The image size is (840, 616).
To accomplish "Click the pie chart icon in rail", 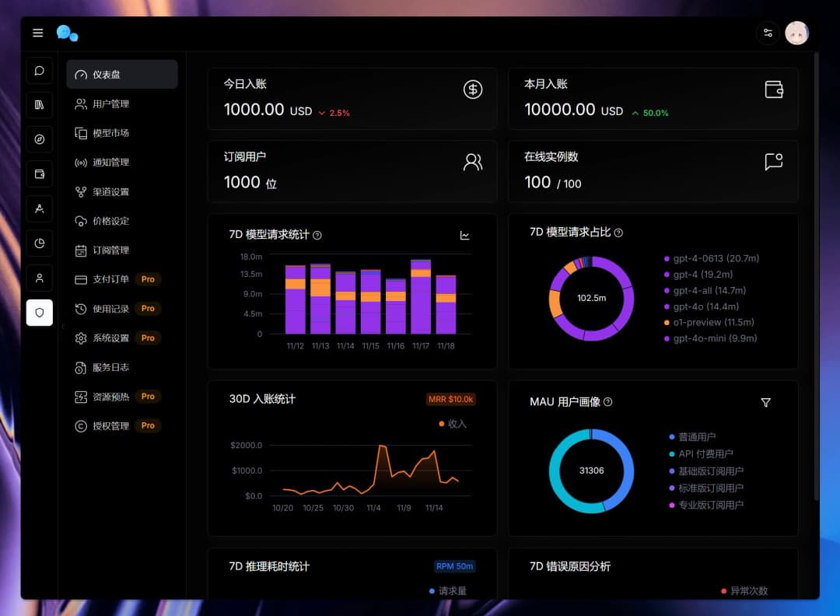I will 40,243.
